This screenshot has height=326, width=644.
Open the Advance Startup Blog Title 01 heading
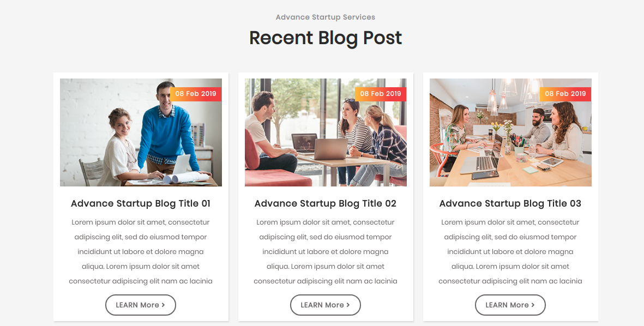[x=141, y=204]
